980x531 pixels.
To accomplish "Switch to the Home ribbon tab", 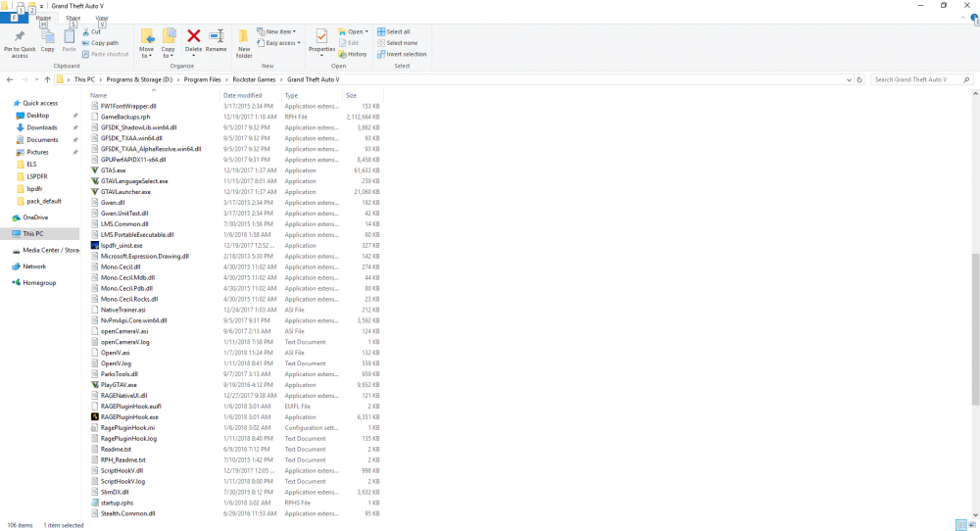I will (43, 18).
